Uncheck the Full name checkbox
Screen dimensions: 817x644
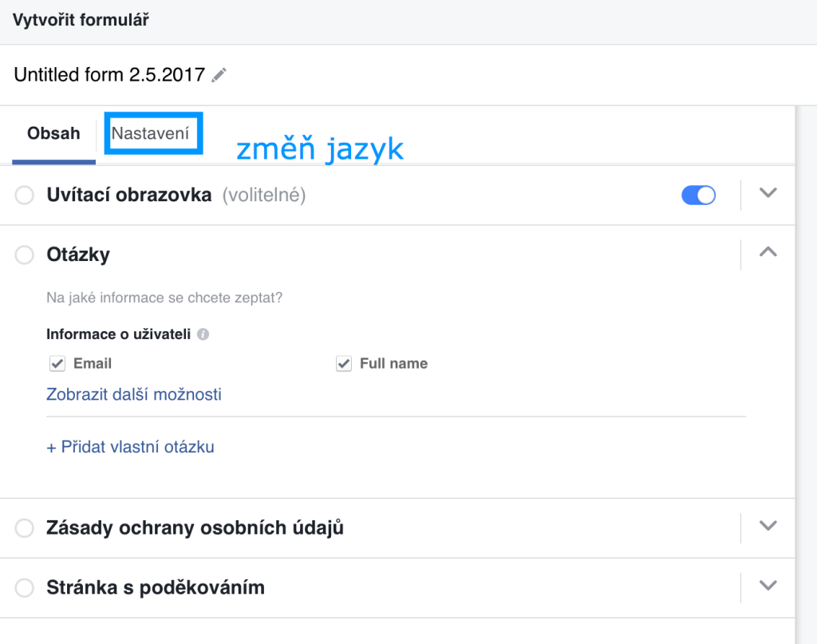click(x=343, y=363)
